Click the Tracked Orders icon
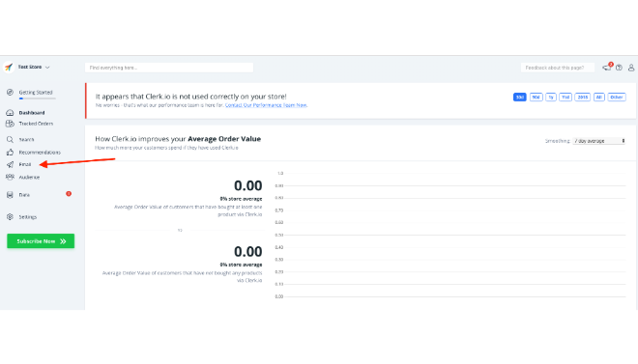 coord(11,124)
